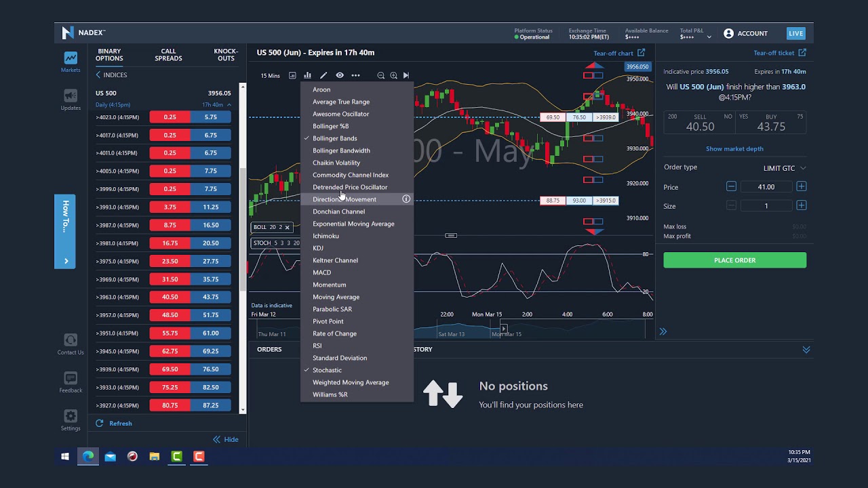Viewport: 868px width, 488px height.
Task: Decrease Price with minus stepper
Action: (731, 186)
